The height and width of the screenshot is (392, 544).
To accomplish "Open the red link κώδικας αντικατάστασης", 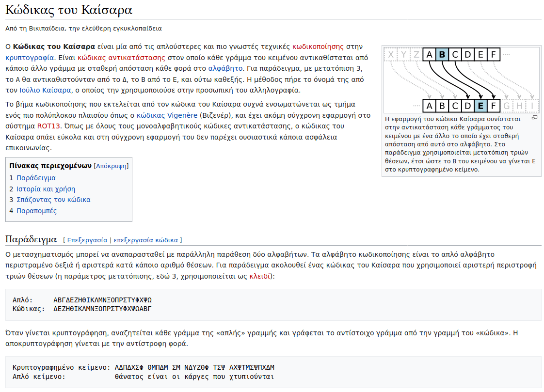I will point(121,58).
